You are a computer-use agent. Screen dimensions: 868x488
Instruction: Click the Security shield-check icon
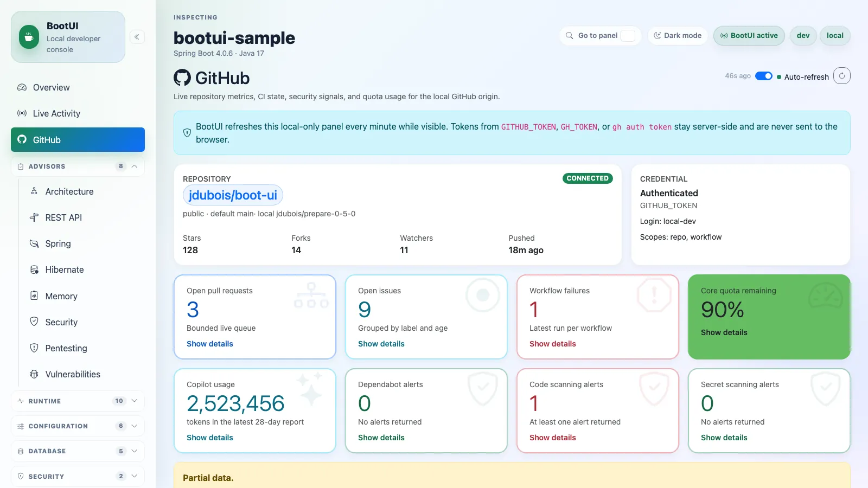click(x=34, y=322)
